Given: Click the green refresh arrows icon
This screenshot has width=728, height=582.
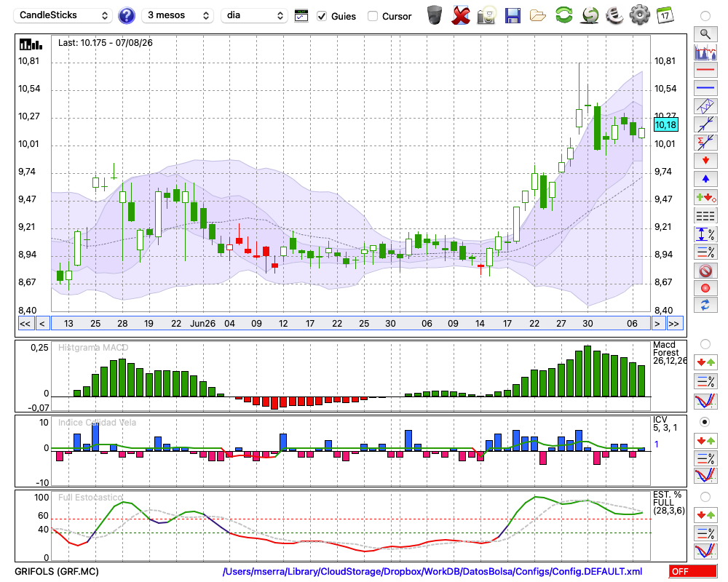Looking at the screenshot, I should click(x=563, y=15).
